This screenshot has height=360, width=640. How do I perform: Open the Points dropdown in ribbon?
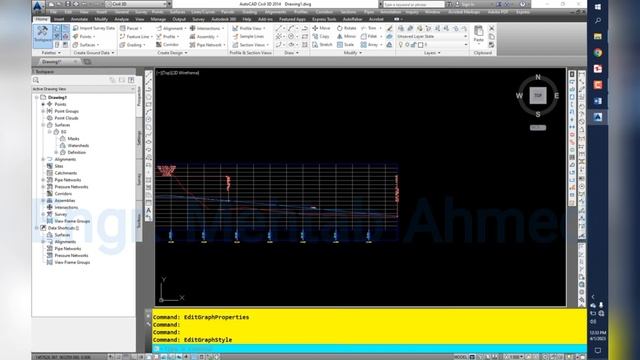84,37
